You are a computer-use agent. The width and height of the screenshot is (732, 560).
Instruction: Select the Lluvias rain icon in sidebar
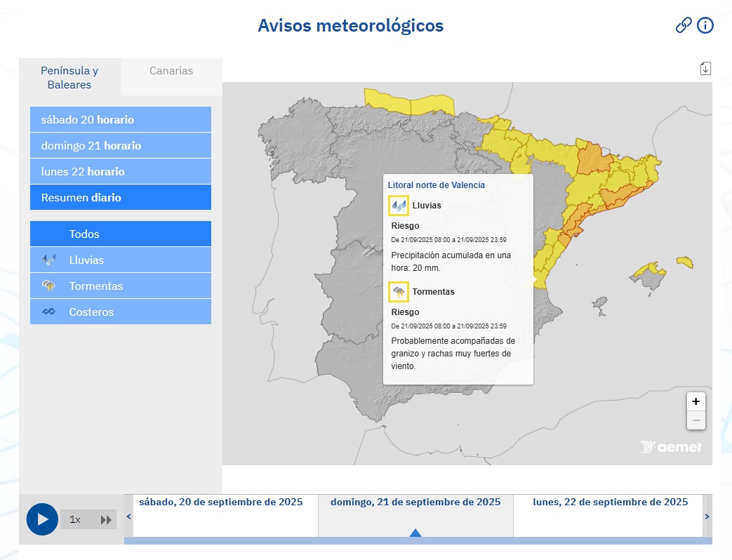tap(49, 259)
